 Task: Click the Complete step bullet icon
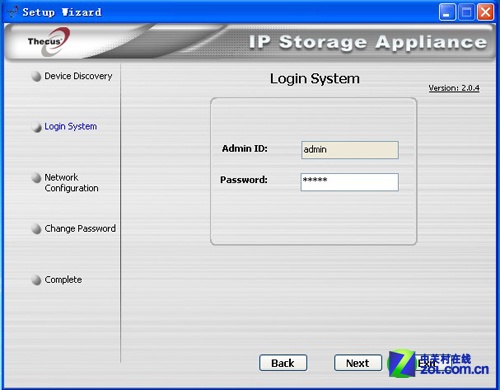[36, 280]
